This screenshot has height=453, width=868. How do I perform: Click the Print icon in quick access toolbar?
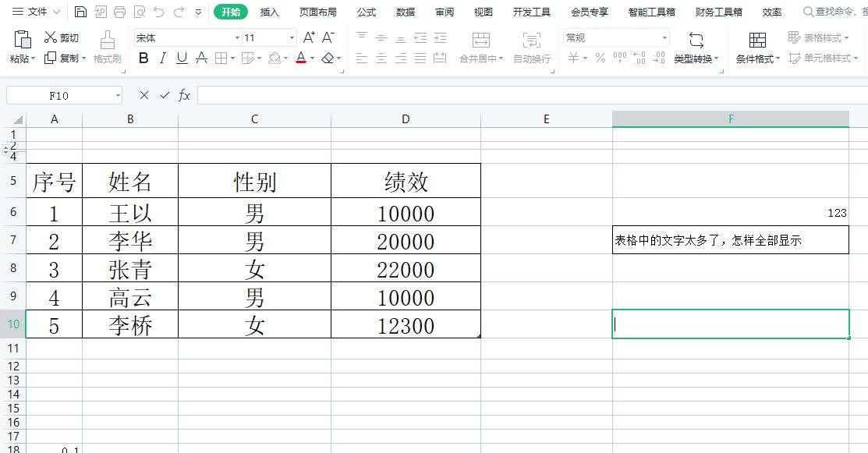click(119, 12)
